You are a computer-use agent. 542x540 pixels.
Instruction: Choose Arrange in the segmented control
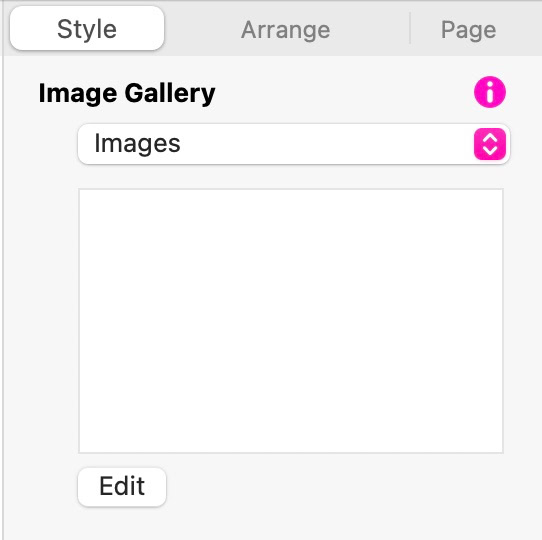(286, 29)
